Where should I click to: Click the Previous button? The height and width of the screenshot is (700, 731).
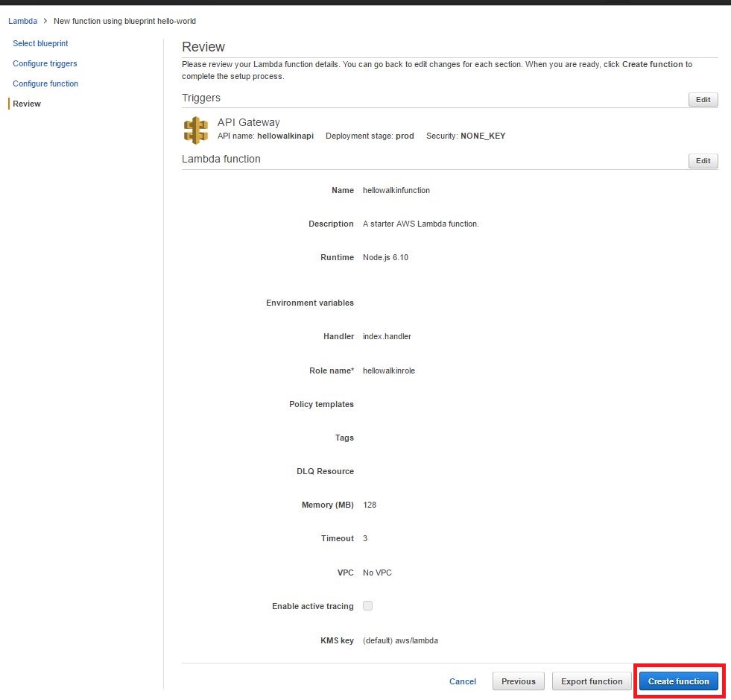(518, 681)
